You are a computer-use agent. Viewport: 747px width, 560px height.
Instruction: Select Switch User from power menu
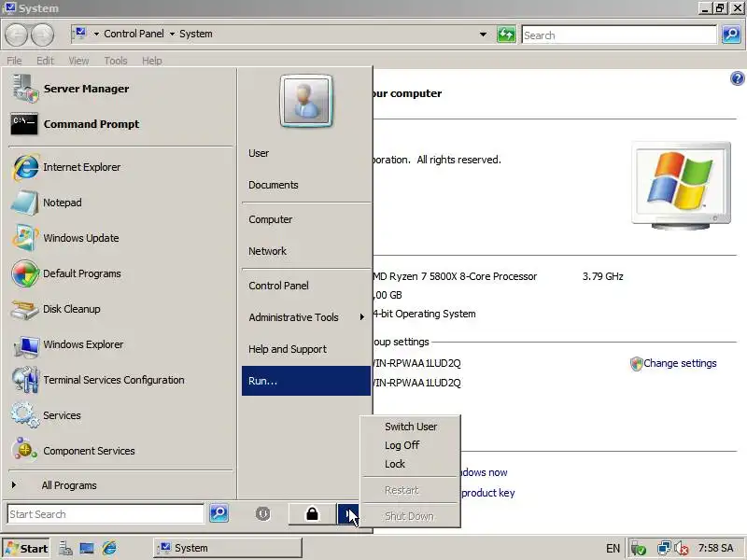tap(411, 427)
